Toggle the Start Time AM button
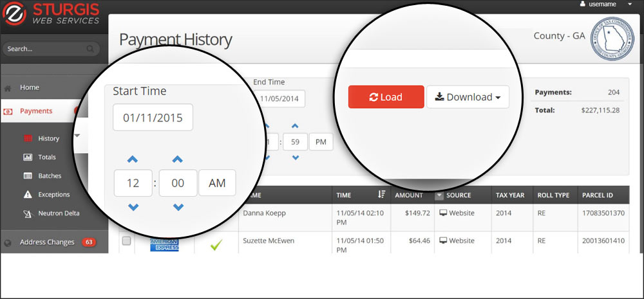This screenshot has height=299, width=644. pyautogui.click(x=217, y=183)
